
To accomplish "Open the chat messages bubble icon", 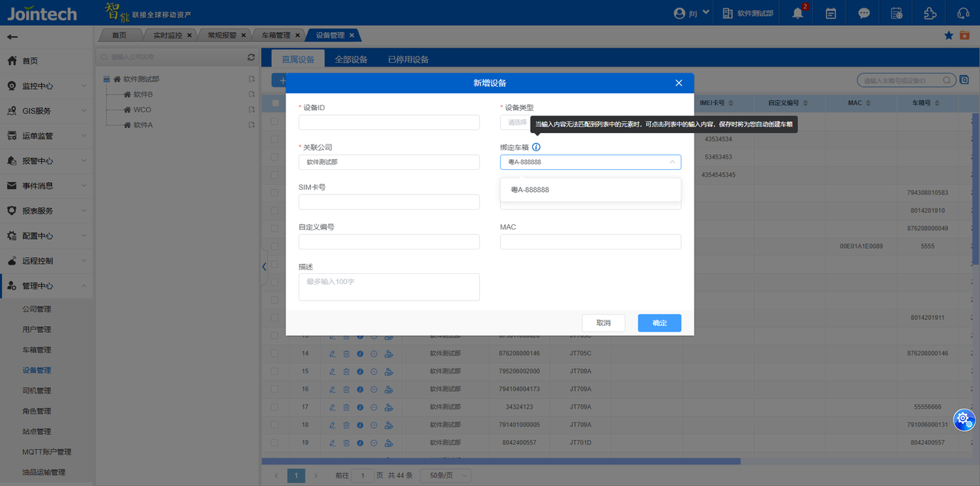I will pos(864,13).
